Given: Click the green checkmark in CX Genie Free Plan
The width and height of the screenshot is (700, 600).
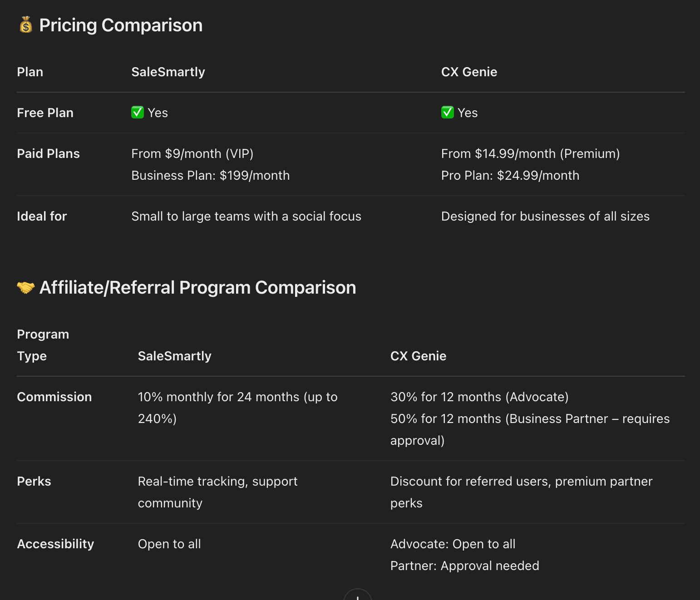Looking at the screenshot, I should tap(448, 112).
